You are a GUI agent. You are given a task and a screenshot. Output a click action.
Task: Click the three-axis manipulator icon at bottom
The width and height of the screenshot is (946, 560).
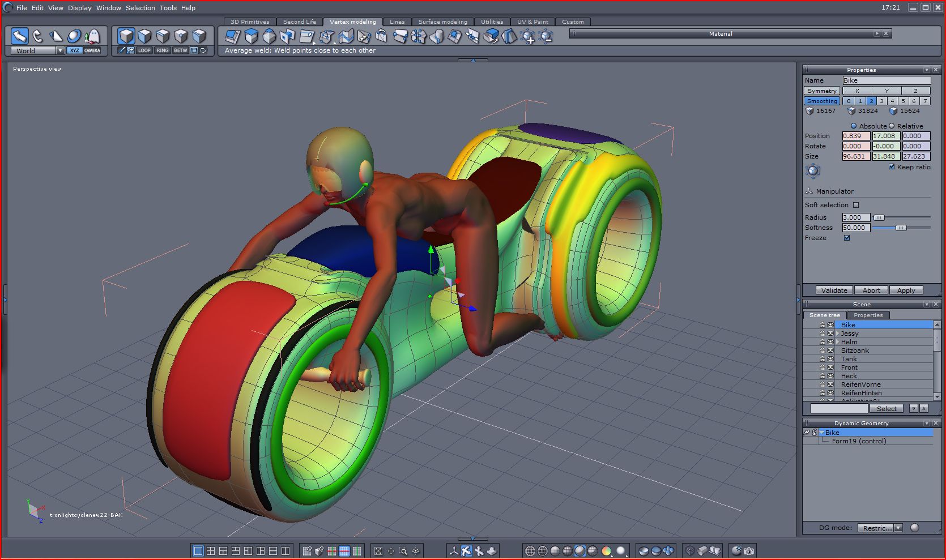(x=454, y=550)
